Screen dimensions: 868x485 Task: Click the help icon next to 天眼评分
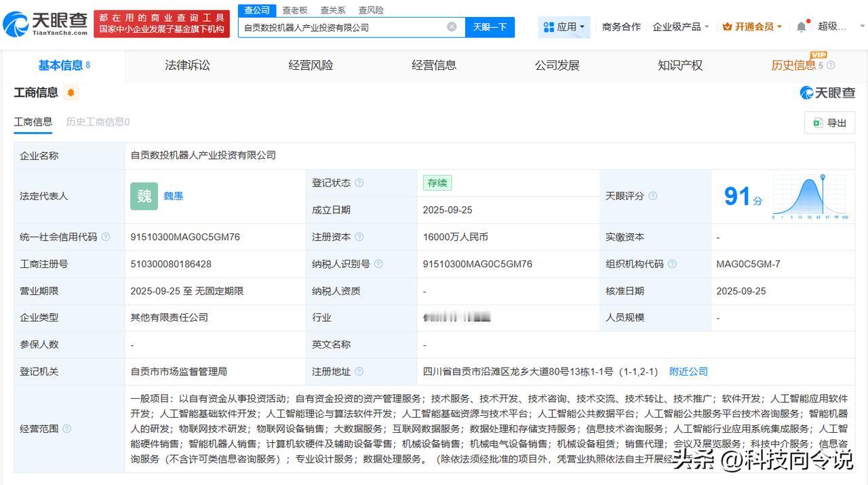(x=652, y=196)
